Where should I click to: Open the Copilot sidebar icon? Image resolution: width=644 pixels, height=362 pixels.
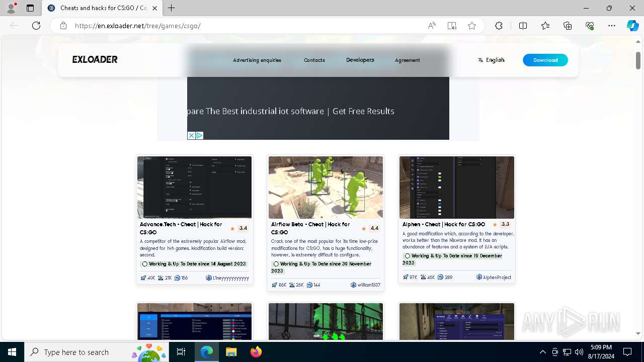(x=632, y=26)
